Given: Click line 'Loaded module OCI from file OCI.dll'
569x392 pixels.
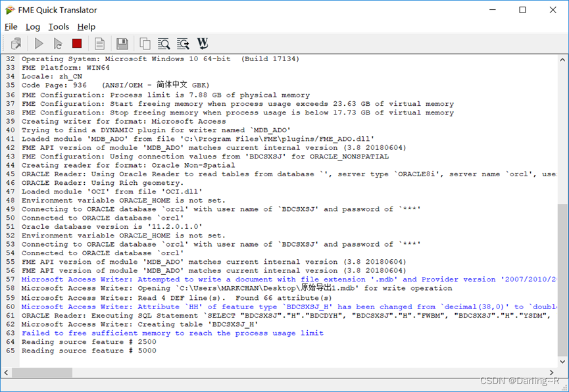Looking at the screenshot, I should [x=112, y=191].
